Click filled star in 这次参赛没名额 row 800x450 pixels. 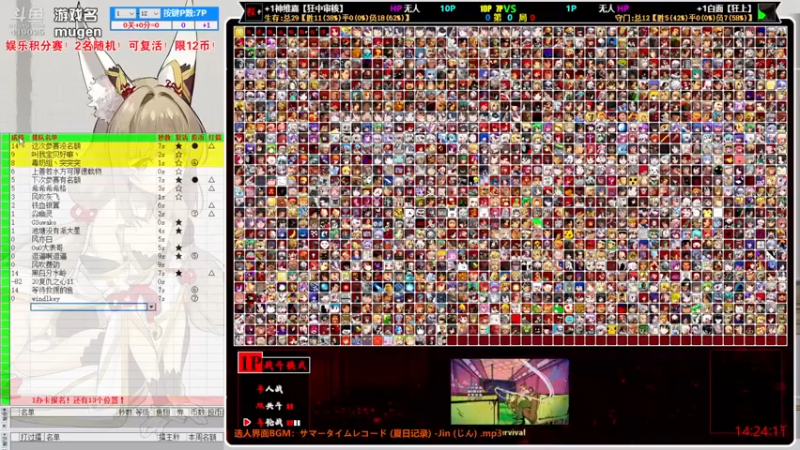[x=179, y=146]
